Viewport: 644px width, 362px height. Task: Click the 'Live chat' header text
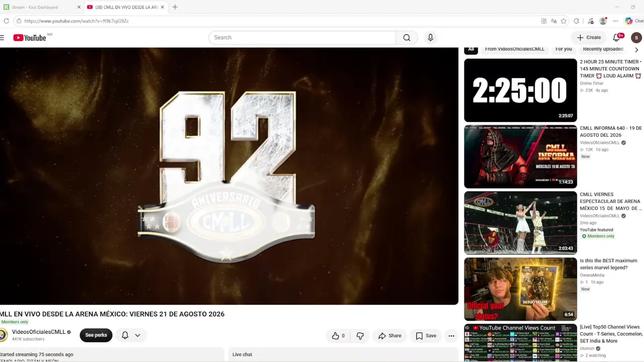point(242,354)
